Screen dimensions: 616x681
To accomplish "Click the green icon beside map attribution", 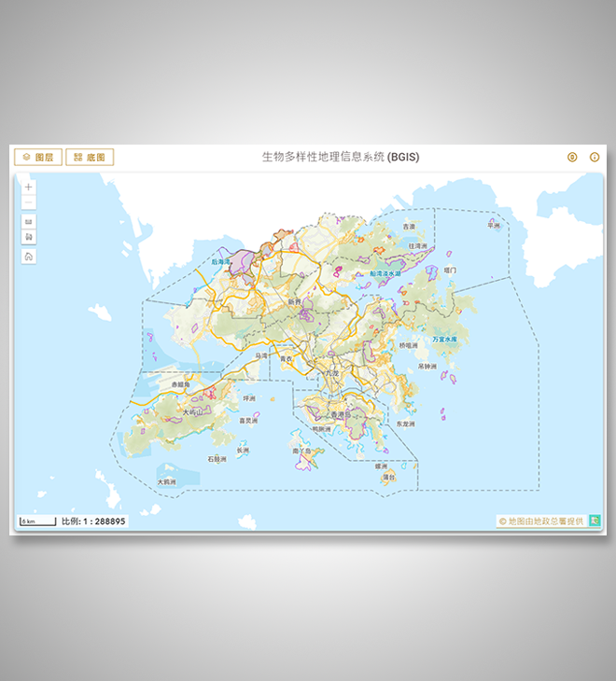I will click(595, 521).
